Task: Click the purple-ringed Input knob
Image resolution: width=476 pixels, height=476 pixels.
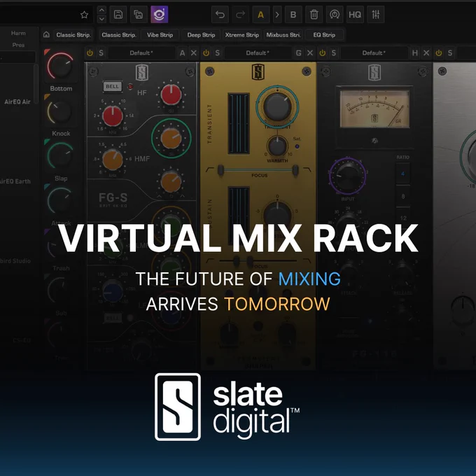Action: point(347,176)
